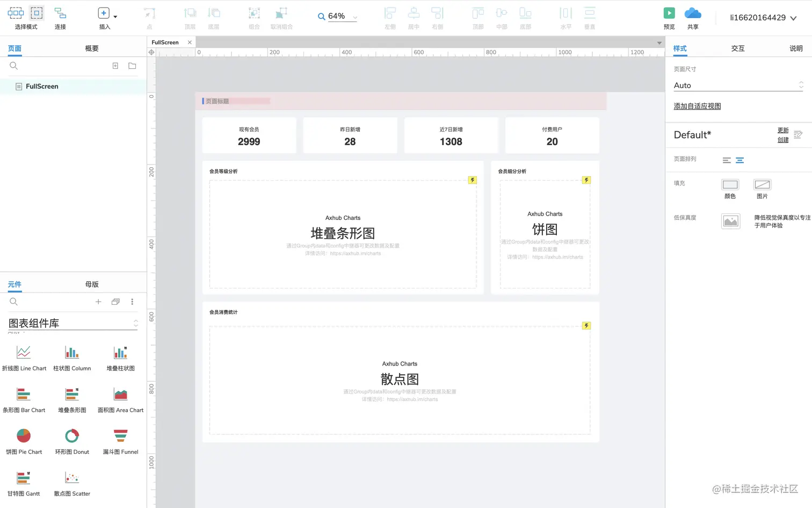The image size is (812, 508).
Task: Click the Distribute Horizontally (水平) icon
Action: tap(566, 13)
